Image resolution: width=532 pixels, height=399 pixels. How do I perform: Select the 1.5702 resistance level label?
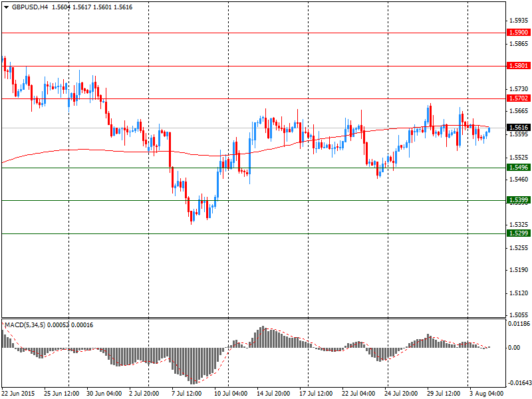click(x=519, y=98)
